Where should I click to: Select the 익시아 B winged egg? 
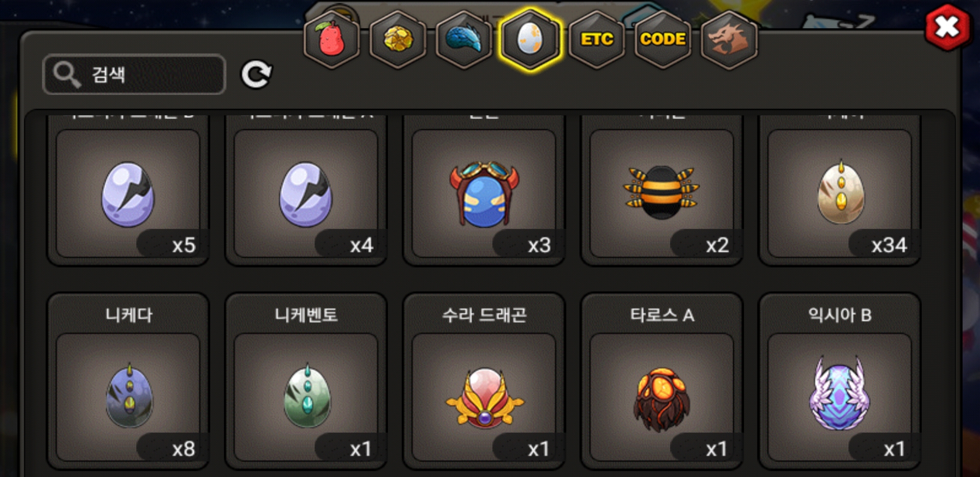pyautogui.click(x=840, y=381)
